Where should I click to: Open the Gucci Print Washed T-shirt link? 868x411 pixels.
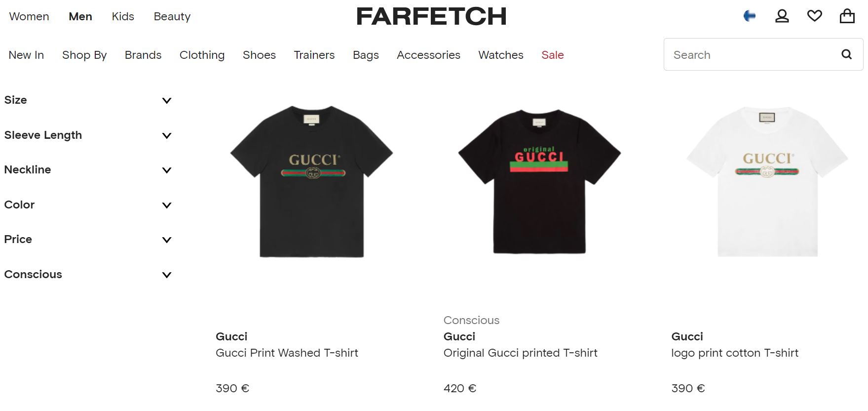click(287, 353)
